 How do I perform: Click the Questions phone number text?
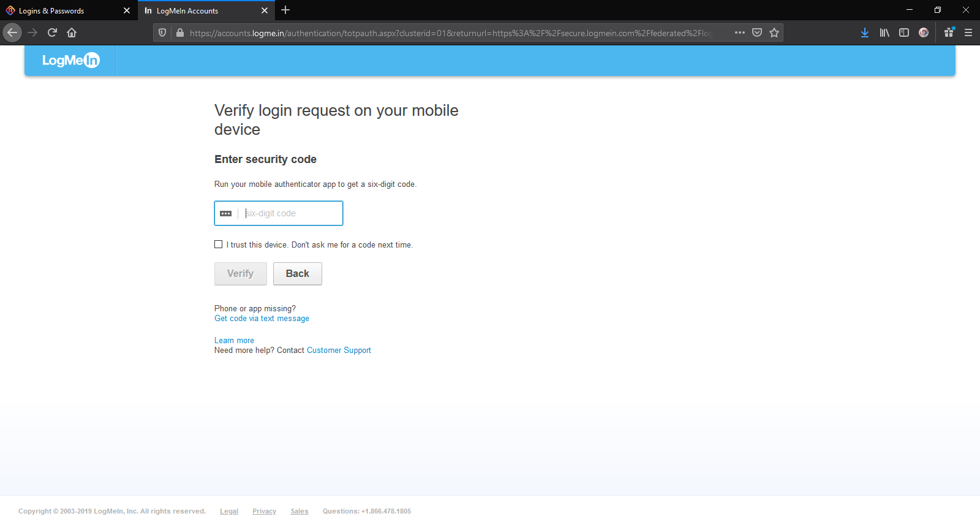tap(367, 511)
